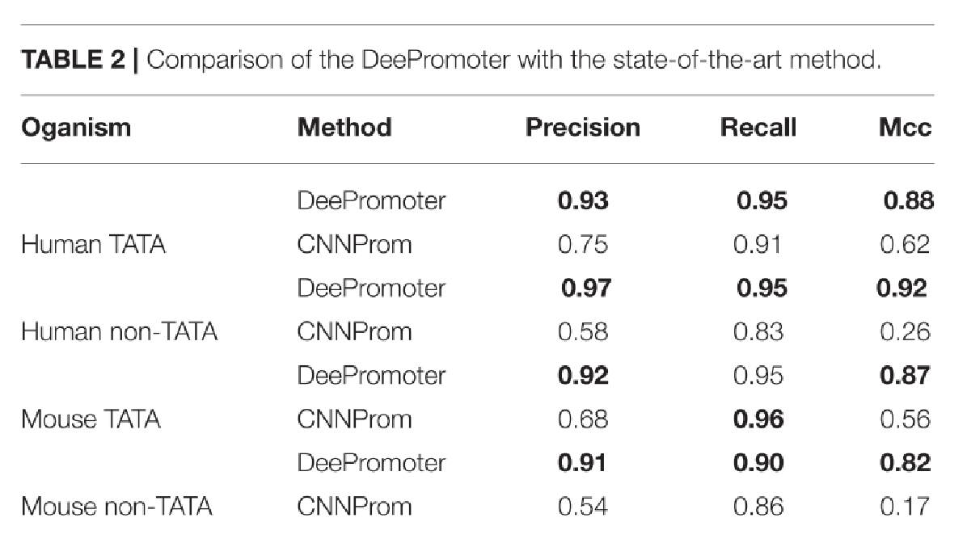Click the 0.83 recall value
The width and height of the screenshot is (963, 560).
(x=758, y=332)
